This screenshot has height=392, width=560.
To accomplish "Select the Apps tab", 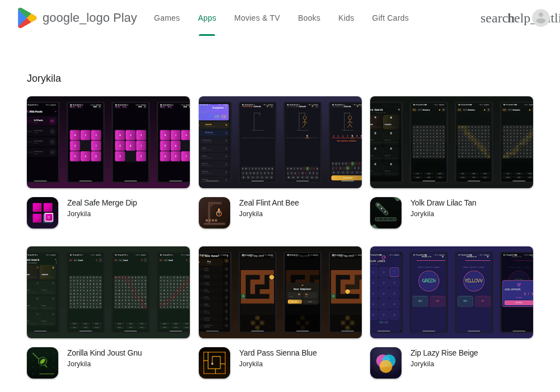I will pos(207,18).
